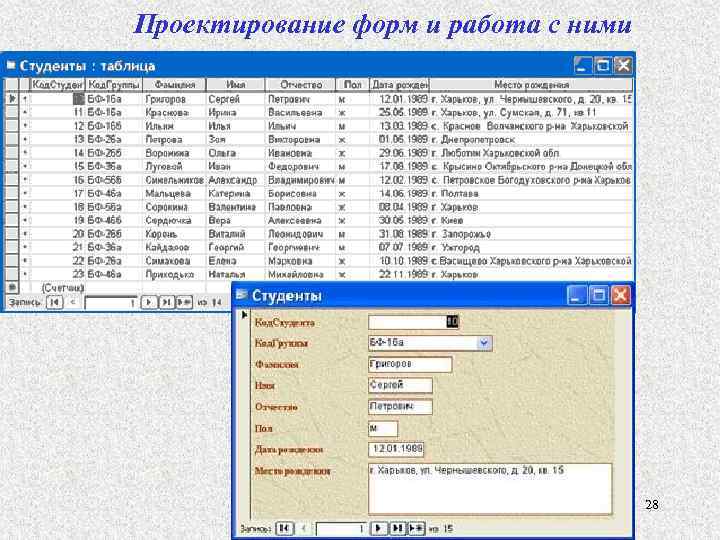Click cell 'Валентина' in Имя column

(x=236, y=207)
